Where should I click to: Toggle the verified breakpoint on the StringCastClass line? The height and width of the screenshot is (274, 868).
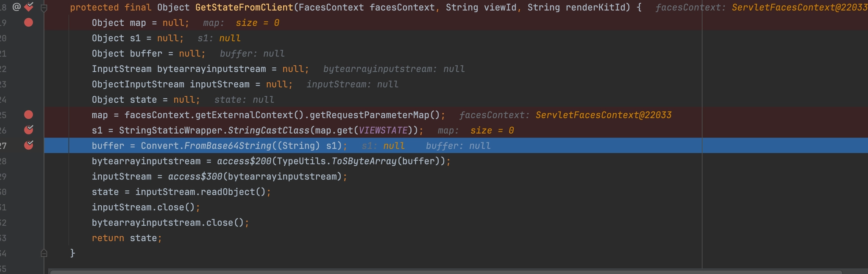click(x=28, y=130)
